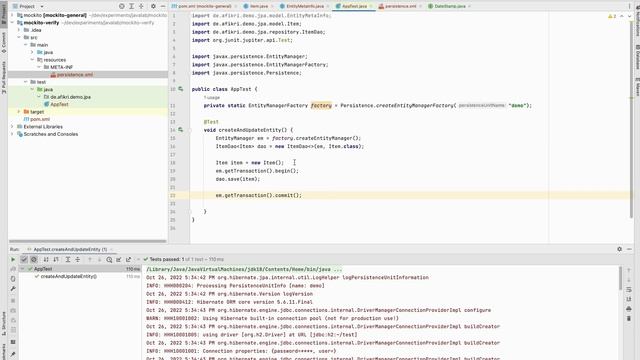Click run gutter icon next to class AppTest

180,89
